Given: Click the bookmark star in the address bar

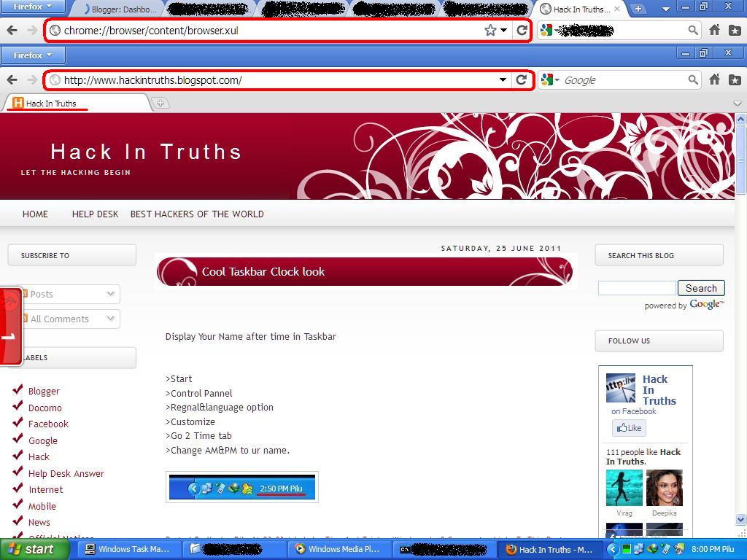Looking at the screenshot, I should pyautogui.click(x=490, y=30).
